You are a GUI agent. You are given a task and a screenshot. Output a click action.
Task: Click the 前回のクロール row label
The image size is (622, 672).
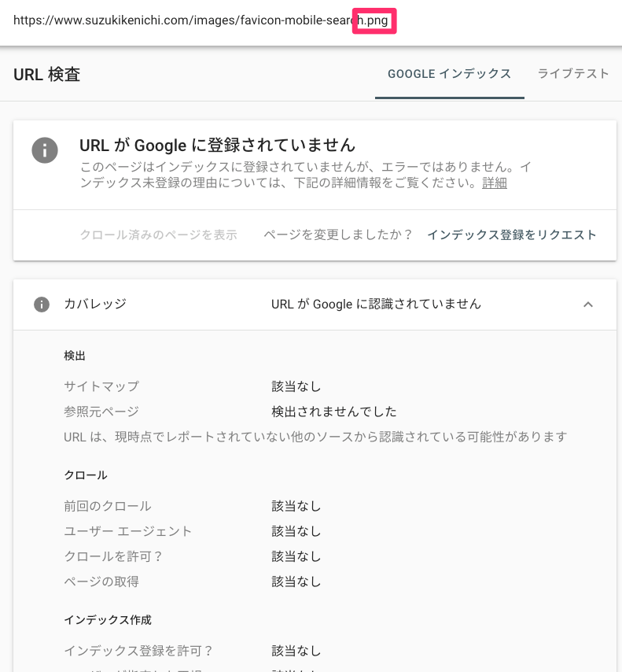108,506
